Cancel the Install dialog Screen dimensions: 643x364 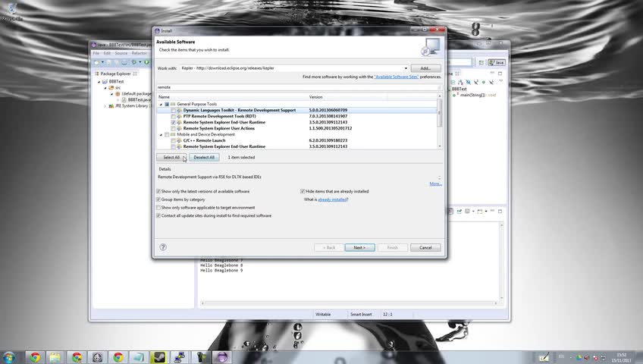tap(425, 247)
